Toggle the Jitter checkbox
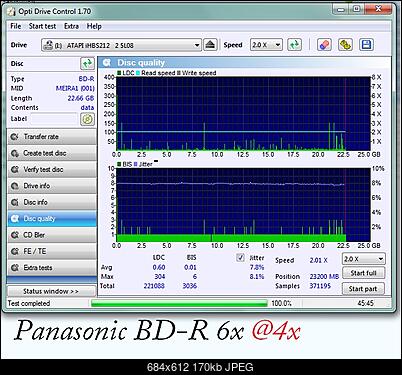The image size is (402, 375). coord(240,258)
